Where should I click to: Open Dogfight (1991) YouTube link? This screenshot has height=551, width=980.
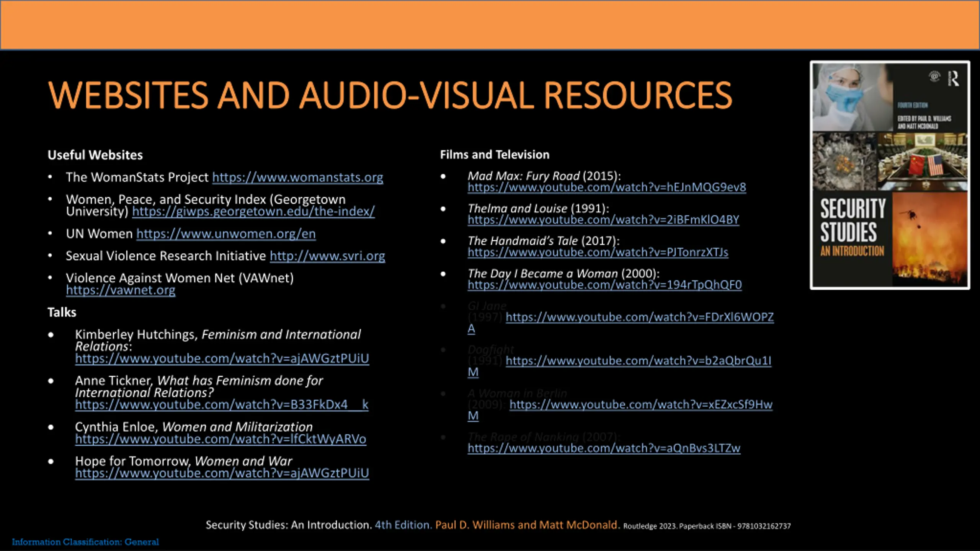coord(638,361)
